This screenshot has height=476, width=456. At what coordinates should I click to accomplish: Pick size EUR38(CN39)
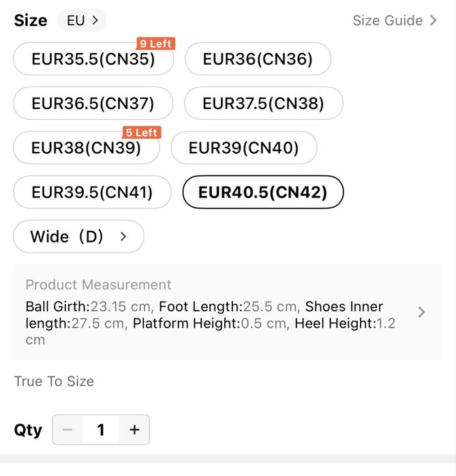(x=86, y=148)
